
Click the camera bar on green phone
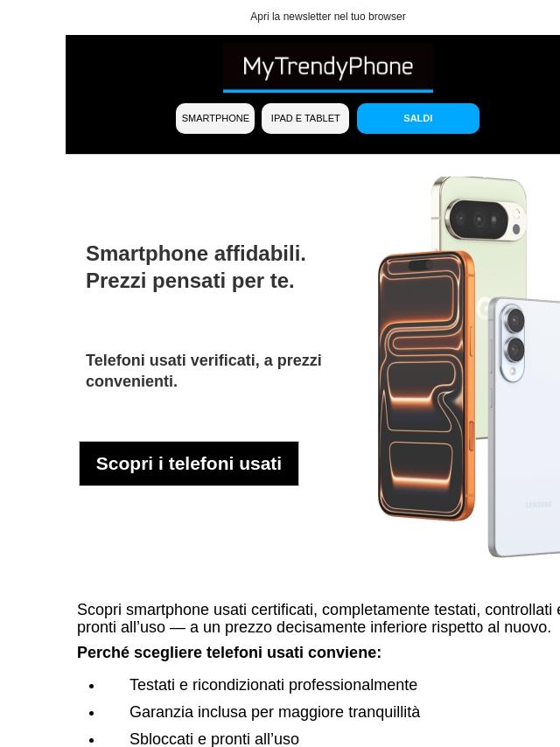coord(484,220)
